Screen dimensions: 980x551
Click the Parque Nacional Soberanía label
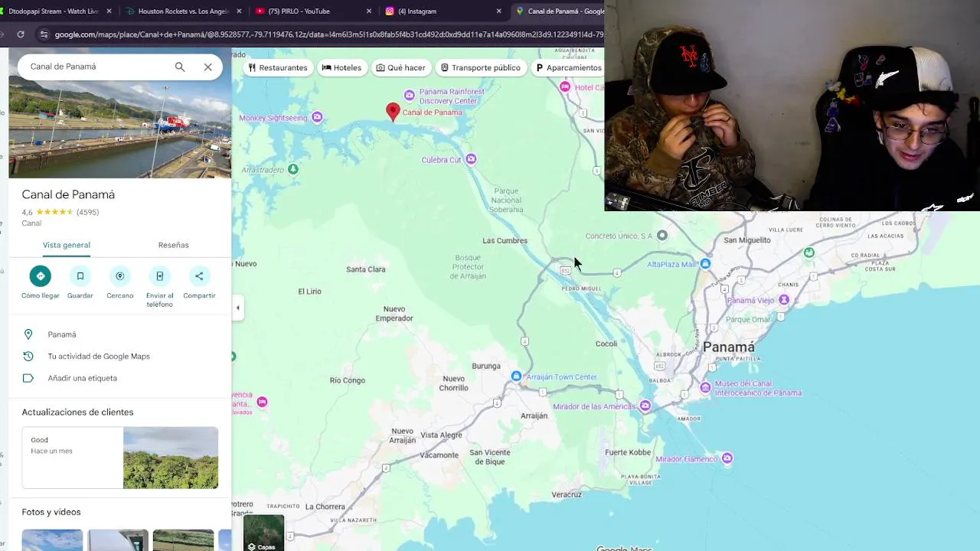coord(506,201)
